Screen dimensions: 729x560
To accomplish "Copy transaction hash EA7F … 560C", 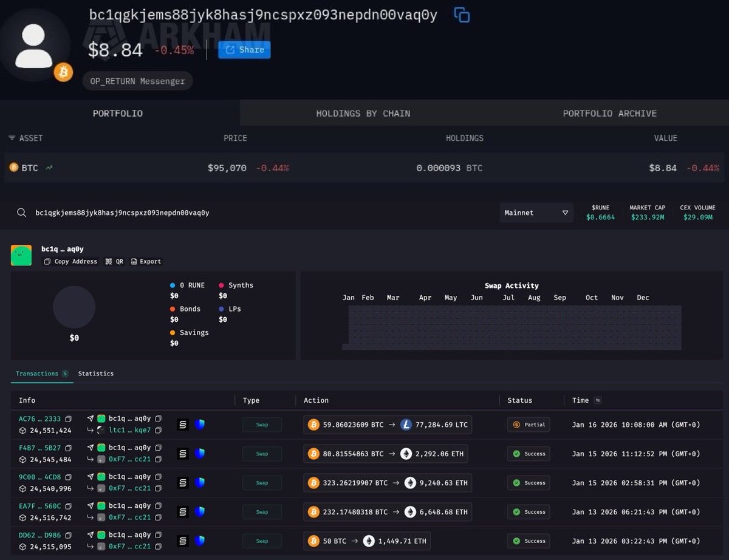I will 68,506.
